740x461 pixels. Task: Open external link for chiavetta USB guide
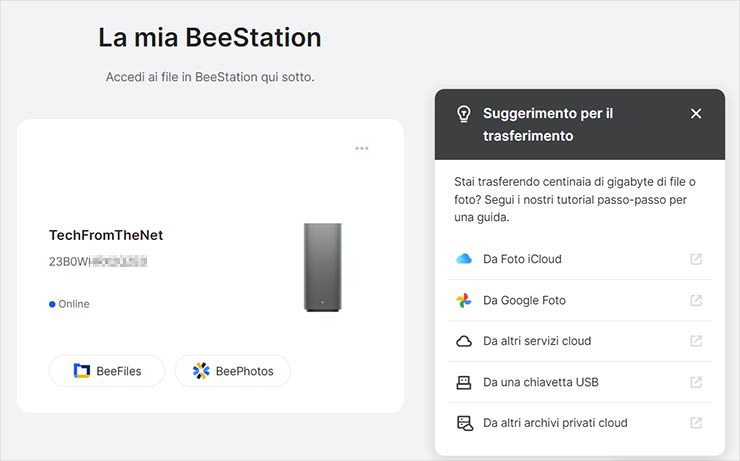[696, 382]
